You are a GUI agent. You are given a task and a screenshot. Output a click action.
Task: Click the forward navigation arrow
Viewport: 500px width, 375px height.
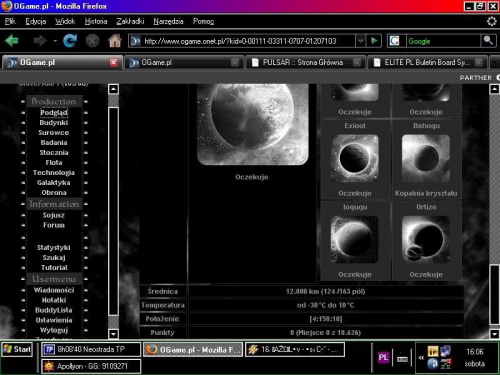coord(40,41)
